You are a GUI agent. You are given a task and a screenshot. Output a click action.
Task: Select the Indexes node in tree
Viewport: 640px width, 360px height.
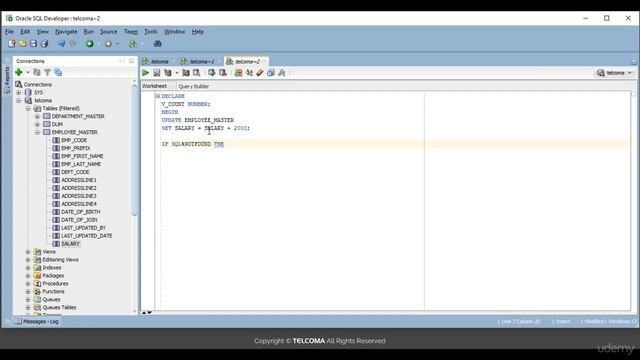52,268
